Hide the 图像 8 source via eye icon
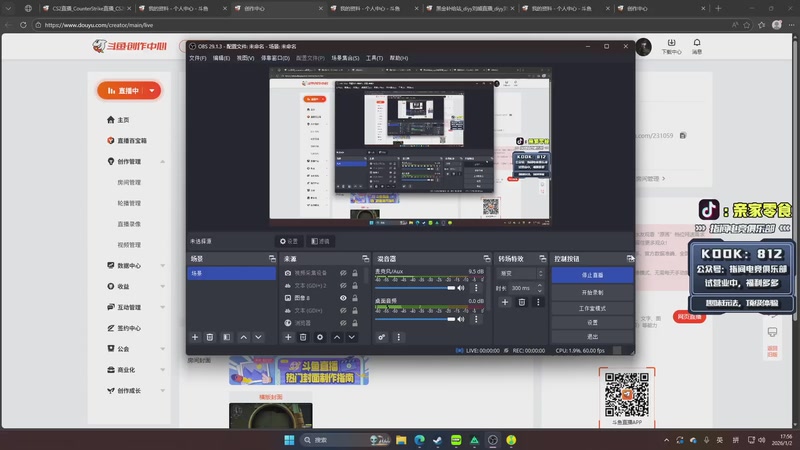This screenshot has height=450, width=800. point(343,298)
